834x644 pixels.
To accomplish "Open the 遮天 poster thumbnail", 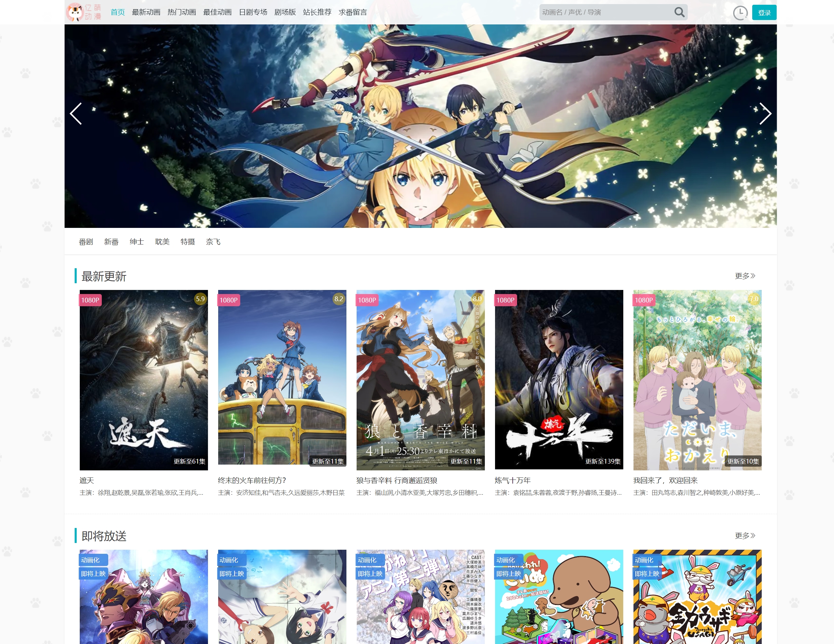I will click(x=144, y=380).
